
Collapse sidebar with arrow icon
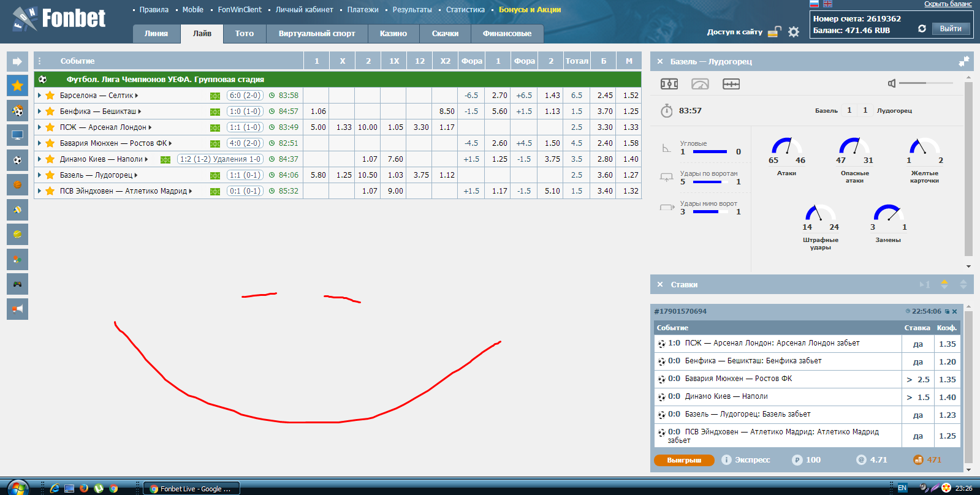point(17,61)
